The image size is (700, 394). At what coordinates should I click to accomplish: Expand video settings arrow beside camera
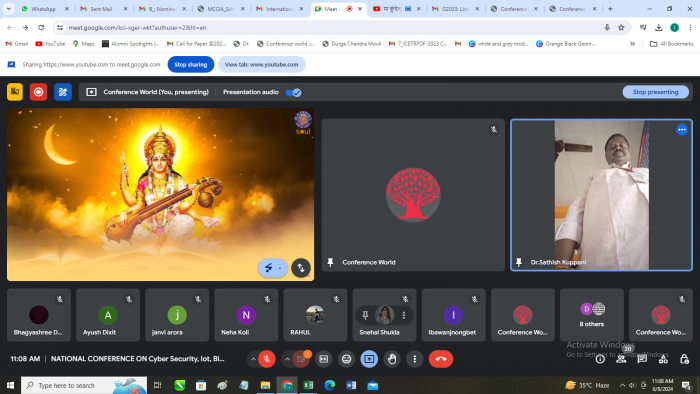click(x=288, y=359)
